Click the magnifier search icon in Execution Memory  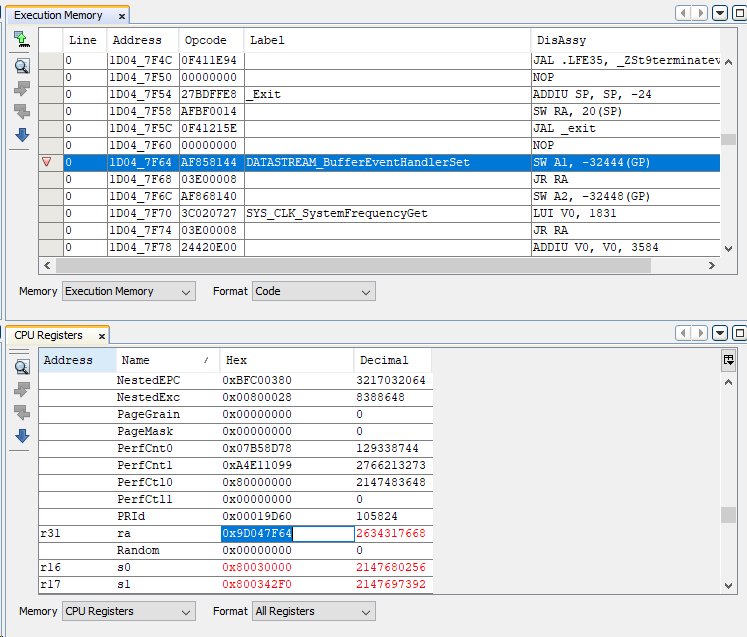click(21, 66)
